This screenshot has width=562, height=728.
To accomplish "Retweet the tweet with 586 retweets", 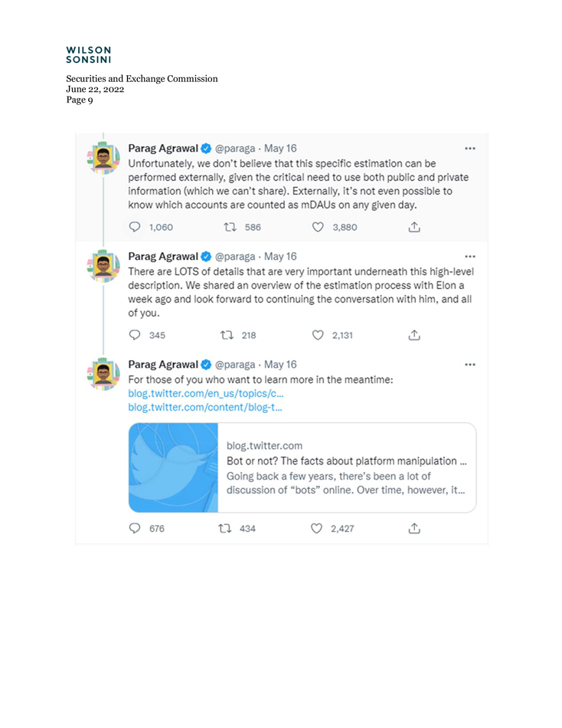I will [x=228, y=227].
